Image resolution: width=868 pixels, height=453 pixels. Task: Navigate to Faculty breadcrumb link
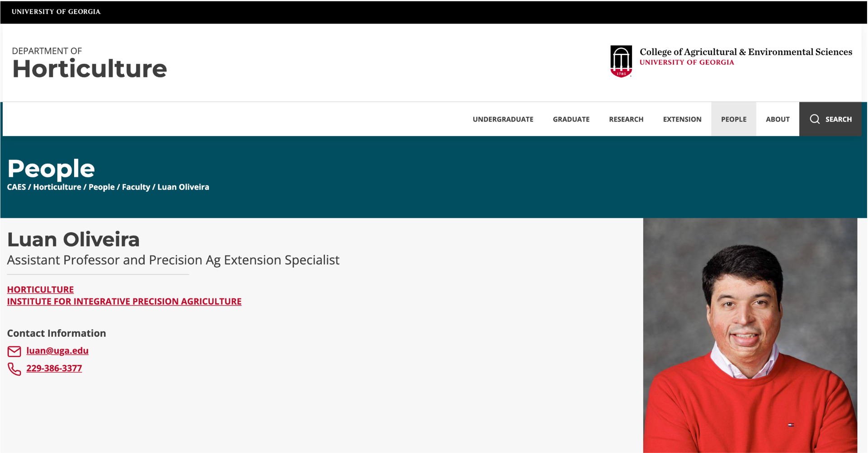pyautogui.click(x=136, y=187)
